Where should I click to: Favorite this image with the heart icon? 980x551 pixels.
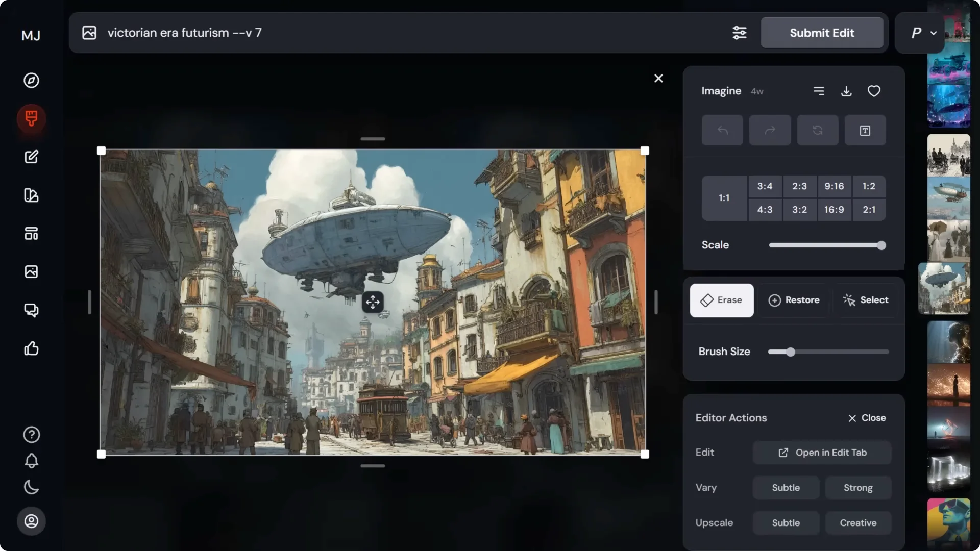874,91
